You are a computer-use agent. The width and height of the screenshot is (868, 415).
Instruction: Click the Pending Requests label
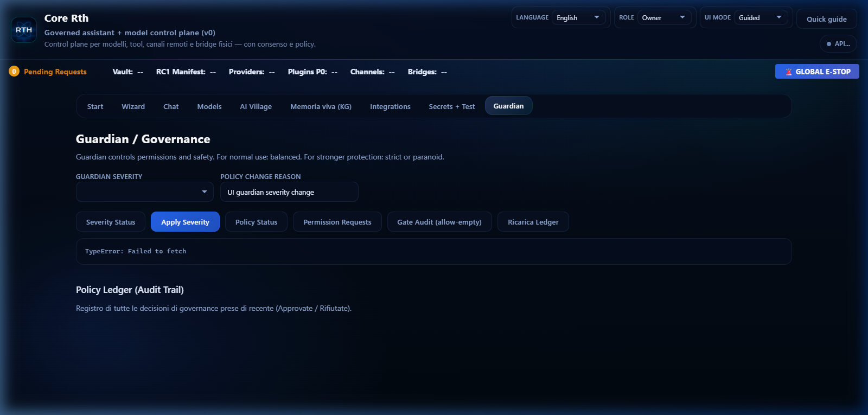[55, 72]
